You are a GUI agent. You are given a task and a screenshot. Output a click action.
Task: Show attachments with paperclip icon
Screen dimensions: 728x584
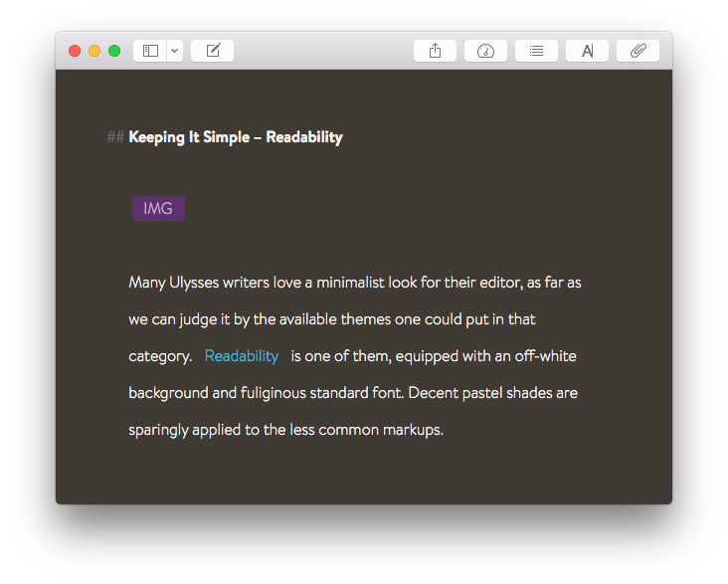pyautogui.click(x=637, y=51)
